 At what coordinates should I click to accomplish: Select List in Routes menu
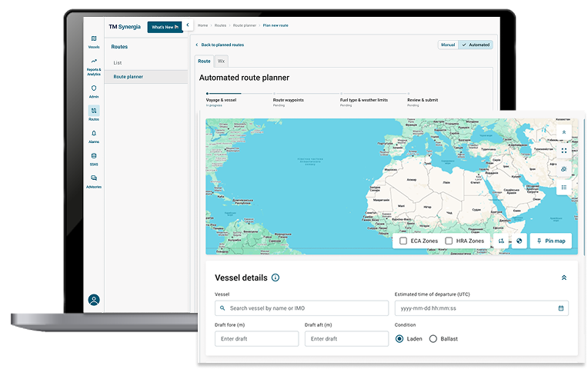tap(118, 62)
